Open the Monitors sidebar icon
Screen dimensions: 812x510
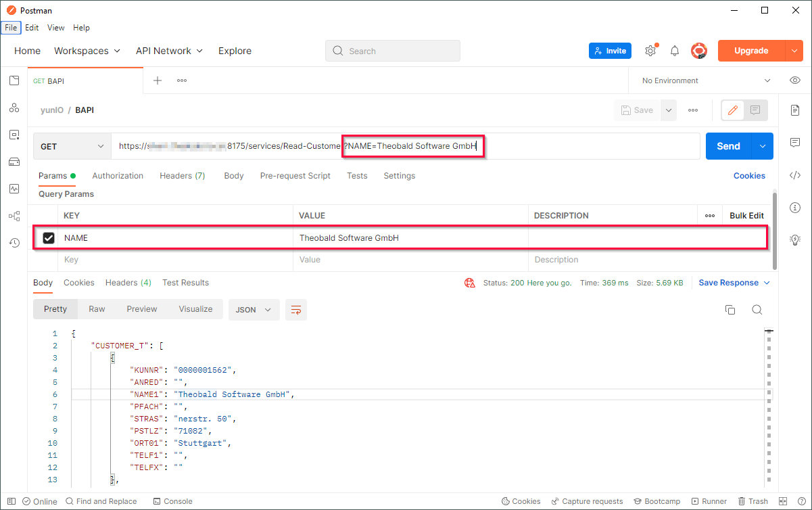14,189
